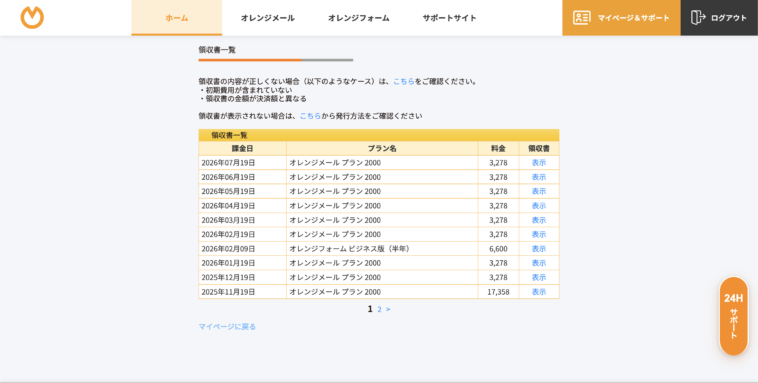
Task: Click こちら link for incorrect receipt contents
Action: coord(404,81)
